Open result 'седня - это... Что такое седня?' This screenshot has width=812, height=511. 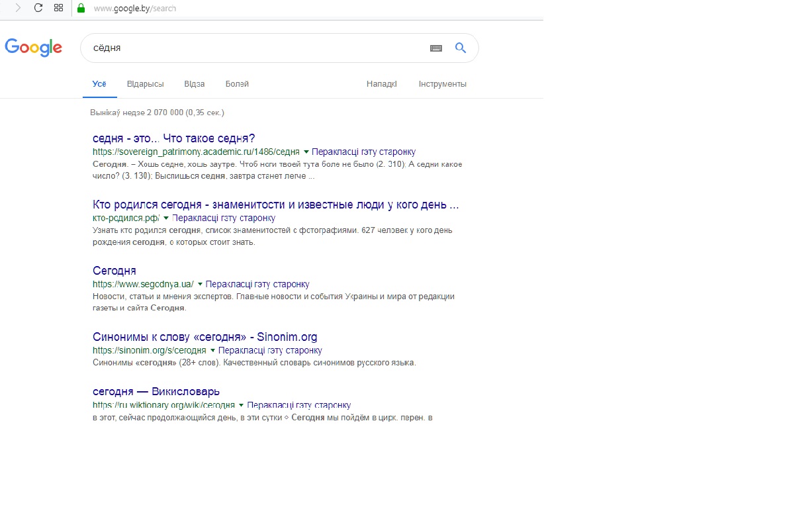[173, 138]
